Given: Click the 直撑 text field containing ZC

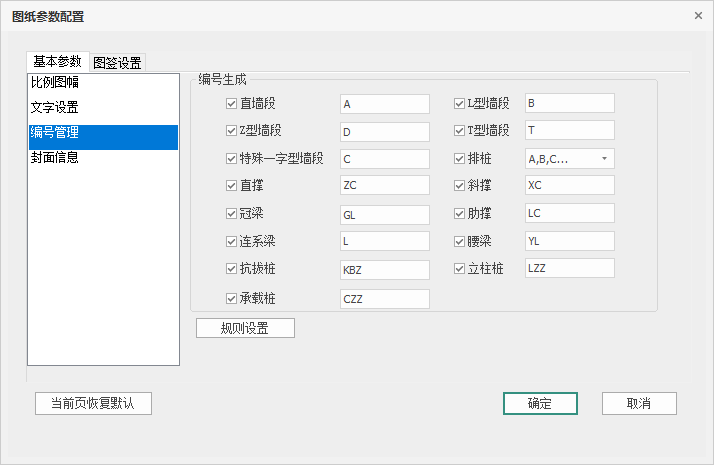Looking at the screenshot, I should (x=384, y=186).
